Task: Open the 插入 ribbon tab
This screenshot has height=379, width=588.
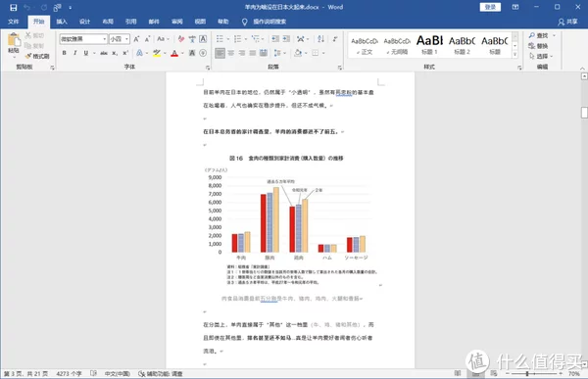Action: click(62, 22)
